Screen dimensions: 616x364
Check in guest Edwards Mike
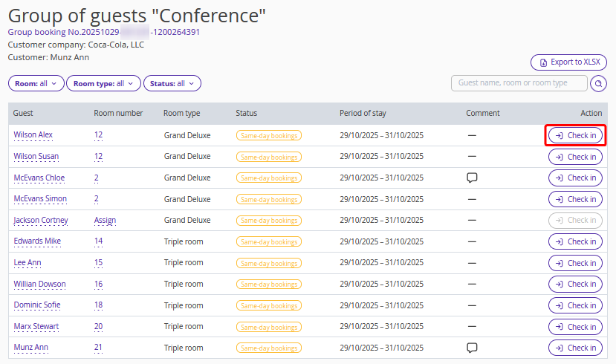tap(575, 241)
